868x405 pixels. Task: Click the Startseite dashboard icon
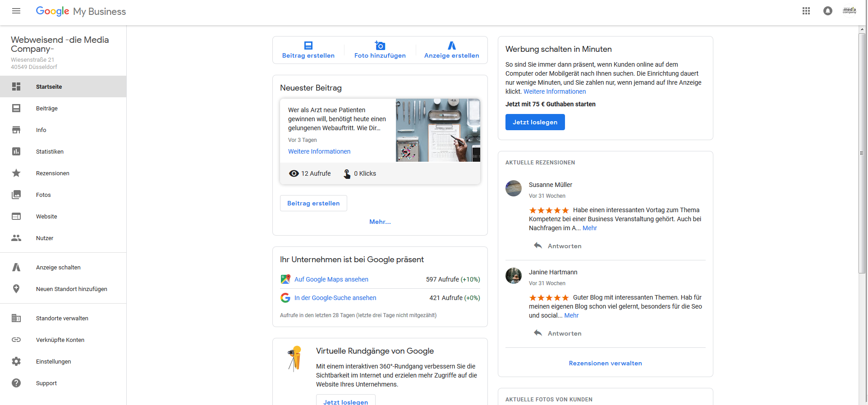click(16, 86)
